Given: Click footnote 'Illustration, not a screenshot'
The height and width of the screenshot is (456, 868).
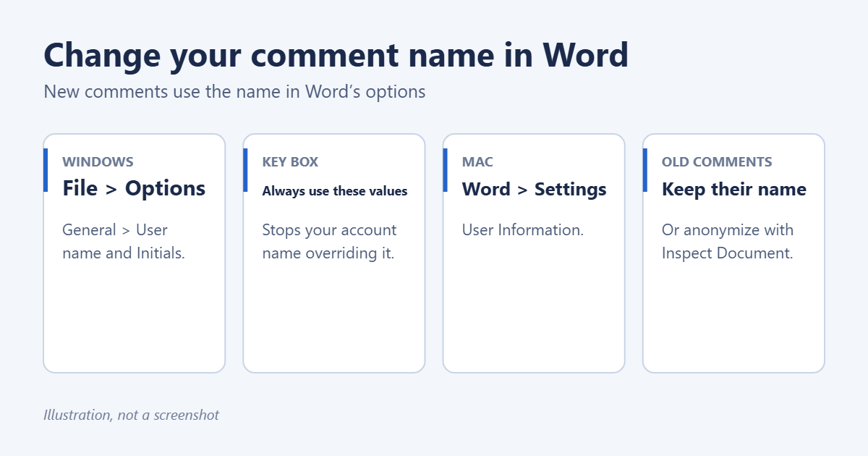Looking at the screenshot, I should [131, 415].
